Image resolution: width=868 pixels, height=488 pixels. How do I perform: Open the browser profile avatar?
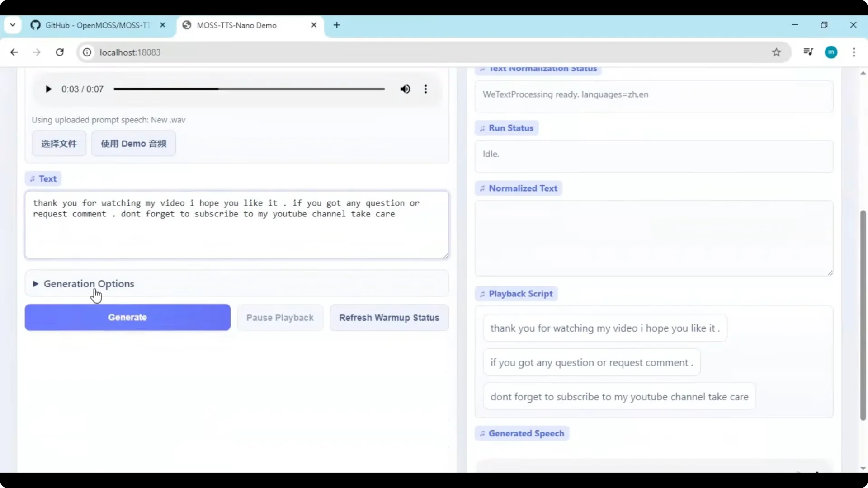(831, 52)
